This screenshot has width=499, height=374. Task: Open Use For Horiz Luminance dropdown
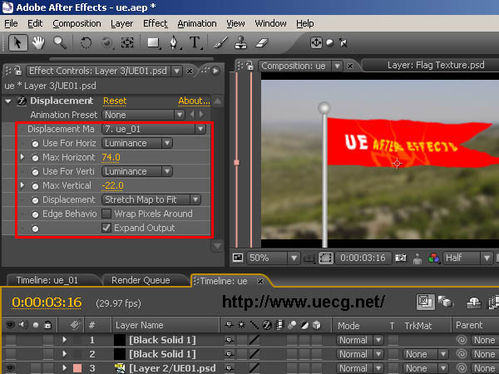click(x=137, y=143)
